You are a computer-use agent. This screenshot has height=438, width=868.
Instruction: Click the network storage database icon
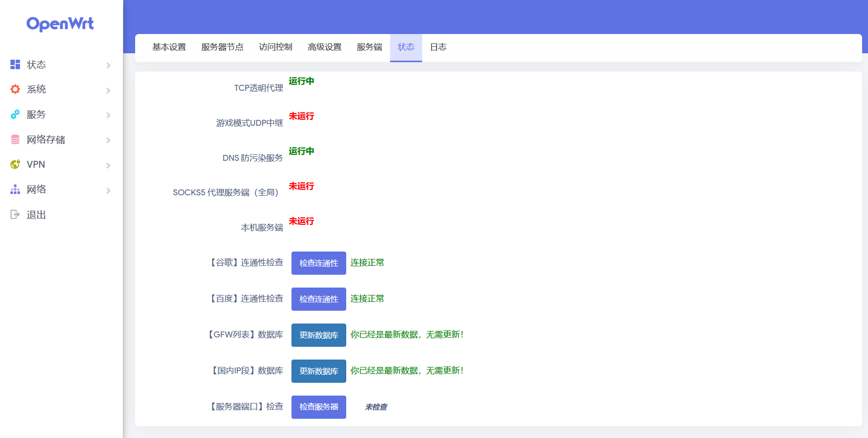[x=15, y=140]
